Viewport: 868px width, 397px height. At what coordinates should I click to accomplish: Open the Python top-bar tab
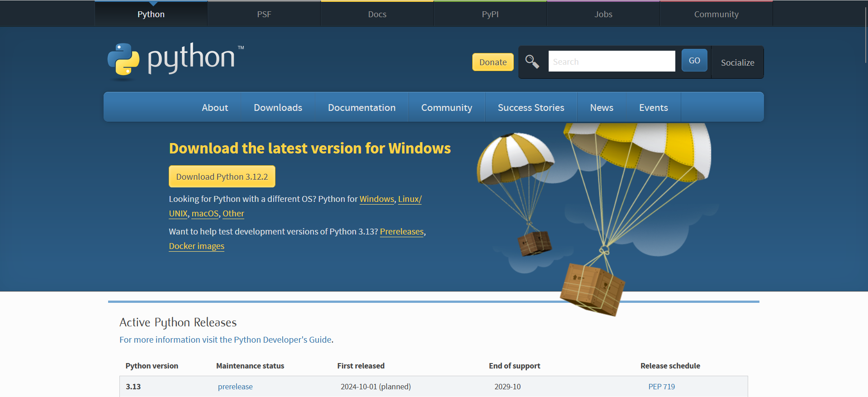point(151,14)
